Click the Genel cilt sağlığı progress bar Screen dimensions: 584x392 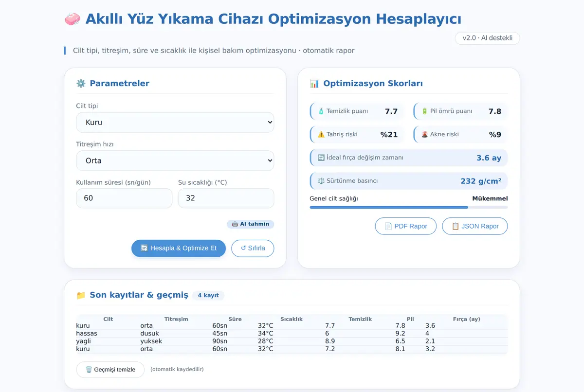[x=409, y=207]
